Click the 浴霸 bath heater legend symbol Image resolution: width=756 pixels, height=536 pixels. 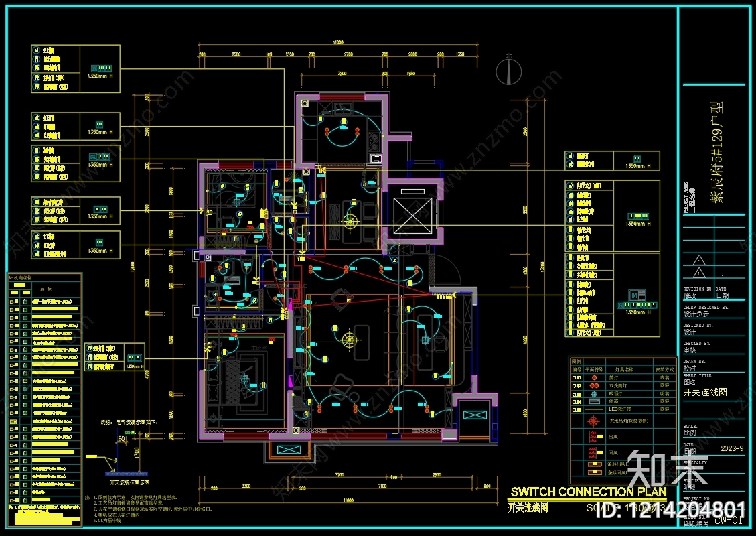pos(594,401)
